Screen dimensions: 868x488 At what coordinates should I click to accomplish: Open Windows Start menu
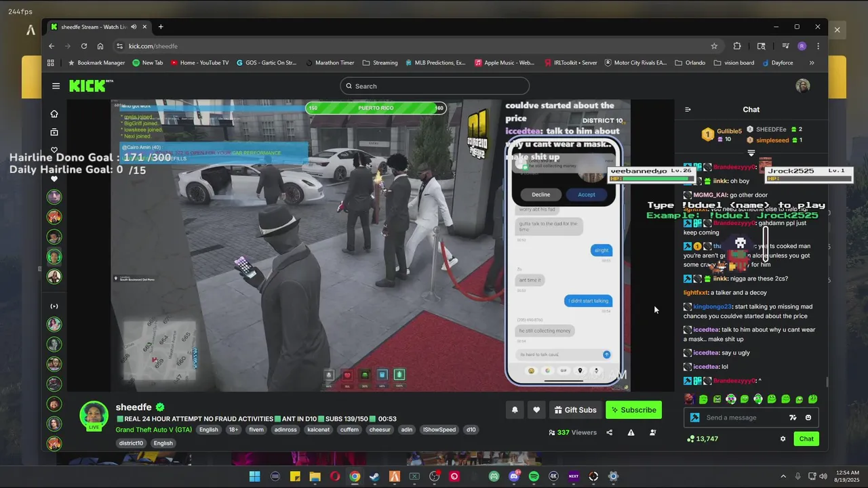pos(254,476)
